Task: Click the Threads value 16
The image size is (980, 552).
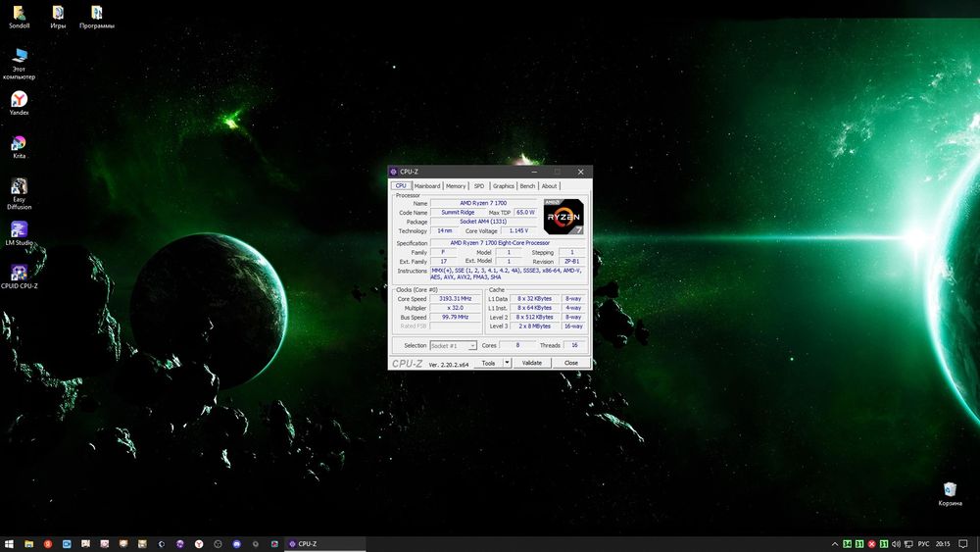Action: (x=574, y=345)
